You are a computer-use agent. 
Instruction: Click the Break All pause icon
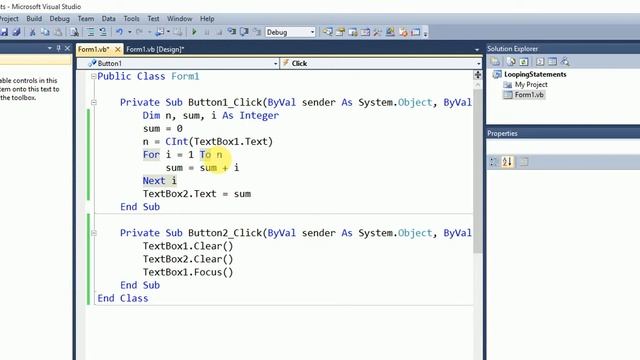point(207,32)
